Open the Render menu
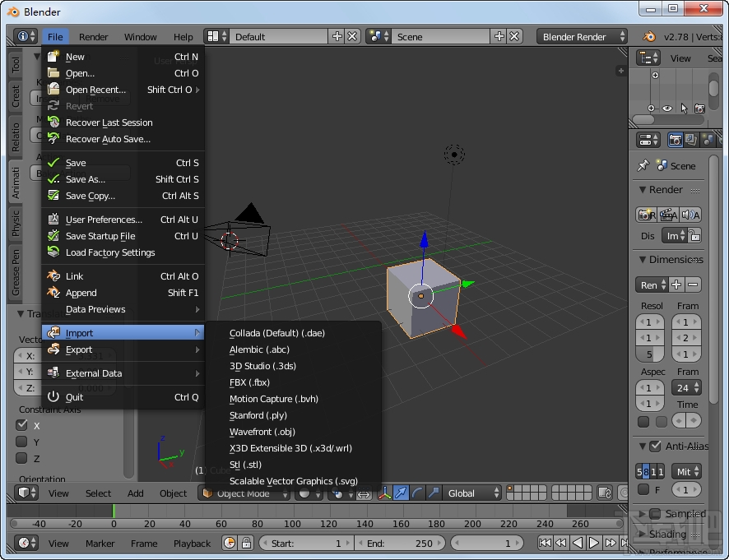This screenshot has width=729, height=560. tap(93, 36)
